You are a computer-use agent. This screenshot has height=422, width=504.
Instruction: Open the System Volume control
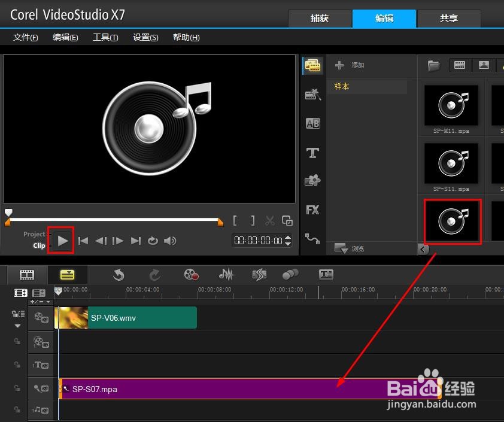tap(170, 241)
